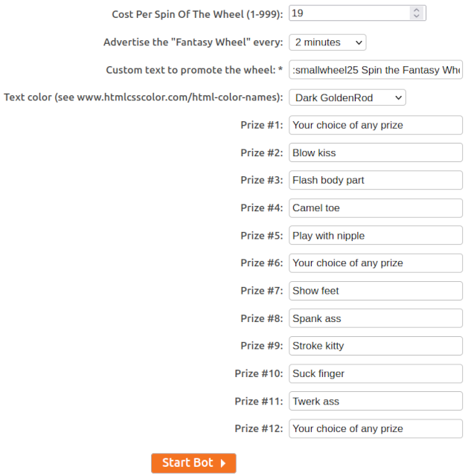The height and width of the screenshot is (476, 471).
Task: Focus the Prize #10 input field
Action: tap(376, 373)
